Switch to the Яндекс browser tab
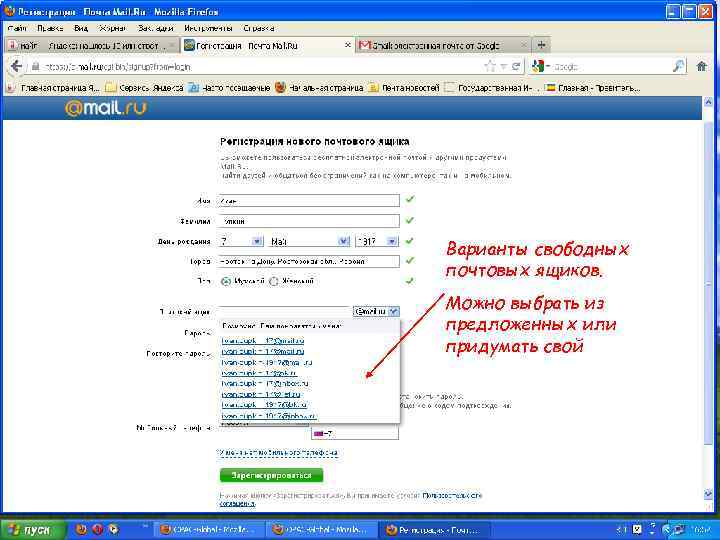720x540 pixels. click(x=91, y=45)
